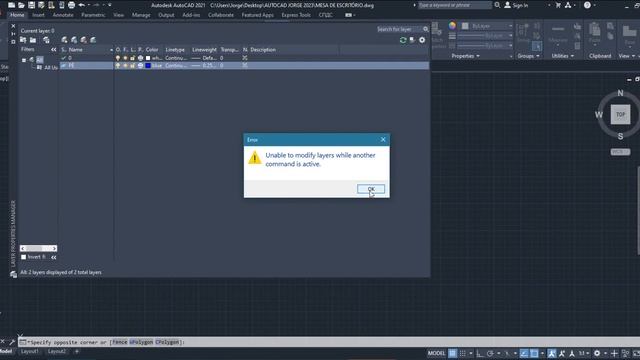Click the Description column header
The width and height of the screenshot is (640, 360).
coord(263,49)
